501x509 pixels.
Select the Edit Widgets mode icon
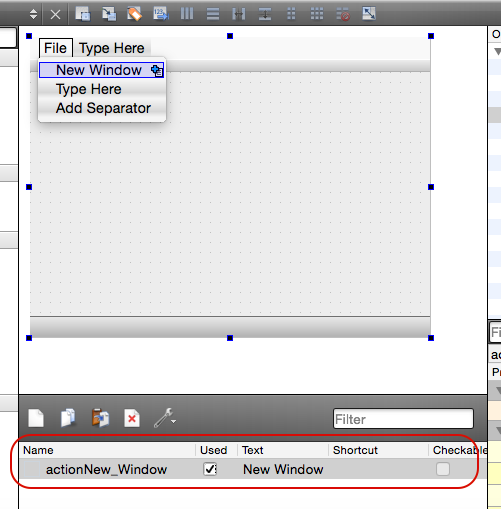tap(82, 14)
